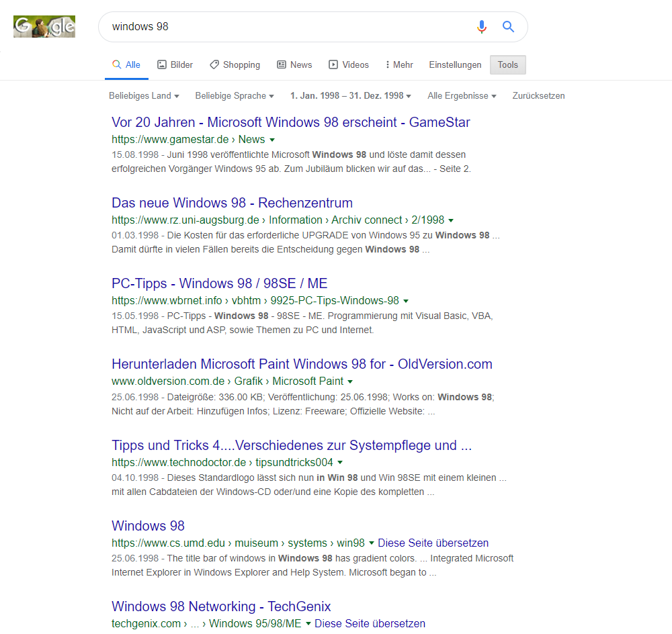Select the Alle tab
Screen dimensions: 672x634
[126, 64]
